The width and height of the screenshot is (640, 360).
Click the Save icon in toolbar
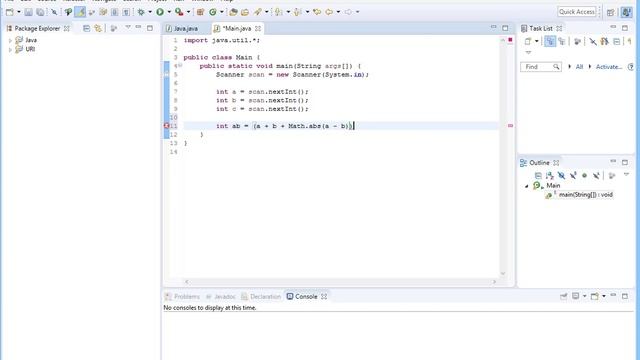point(28,12)
